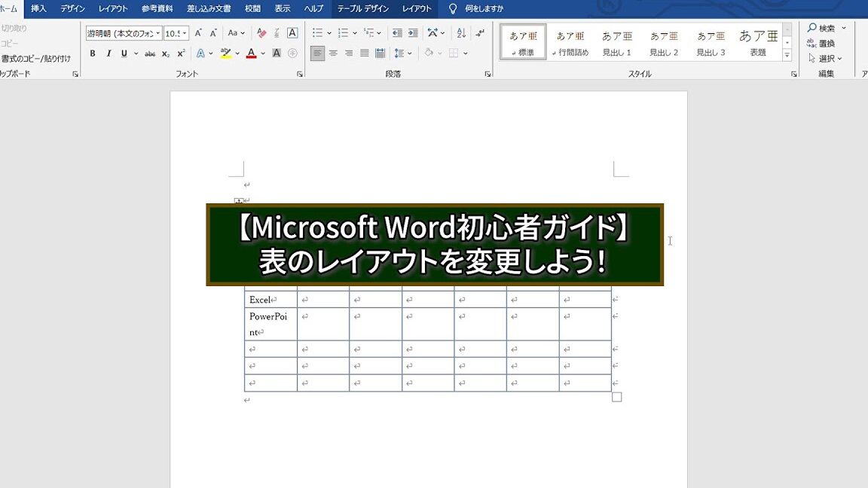Expand highlight color dropdown arrow

pos(237,53)
